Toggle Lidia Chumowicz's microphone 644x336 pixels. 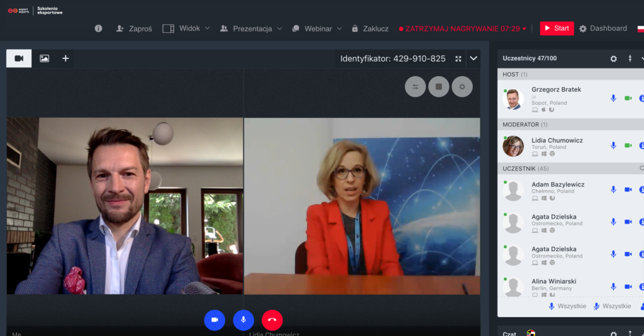(613, 145)
